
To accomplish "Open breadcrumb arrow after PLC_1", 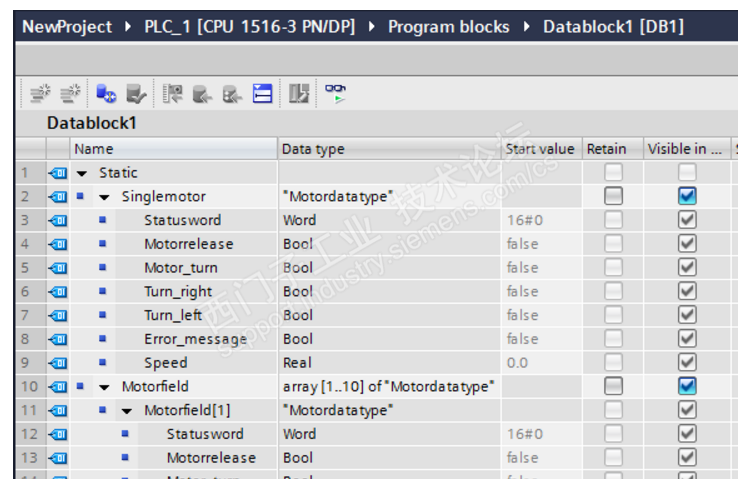I will click(372, 26).
